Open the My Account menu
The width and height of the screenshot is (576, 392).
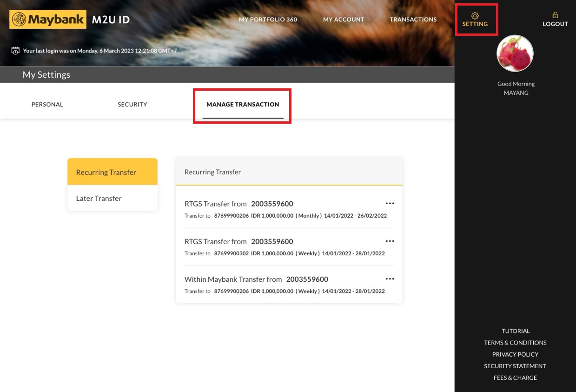coord(344,20)
